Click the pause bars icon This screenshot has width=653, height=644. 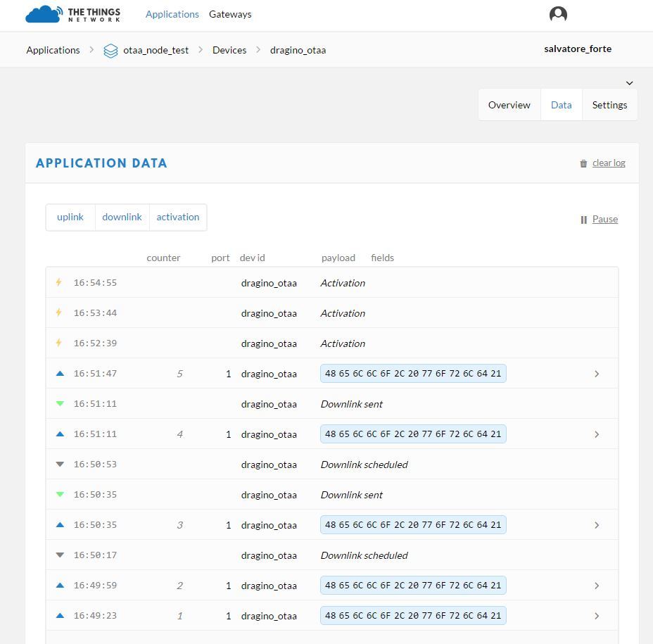[x=584, y=220]
